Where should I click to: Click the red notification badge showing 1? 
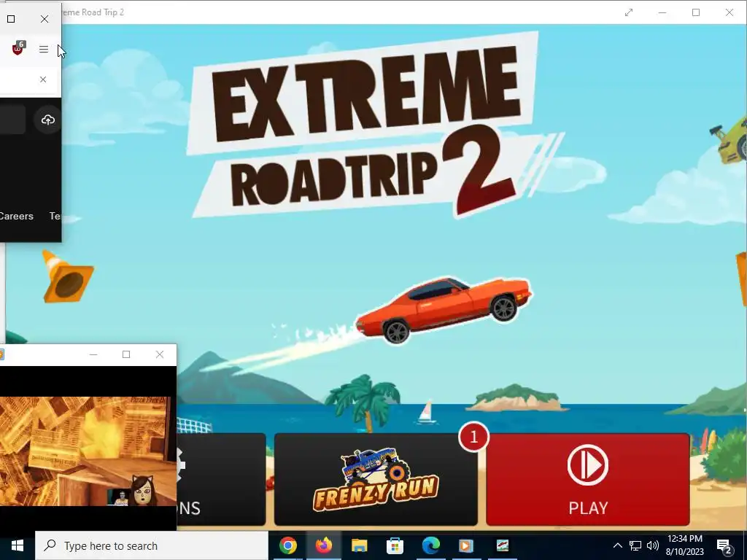coord(473,437)
